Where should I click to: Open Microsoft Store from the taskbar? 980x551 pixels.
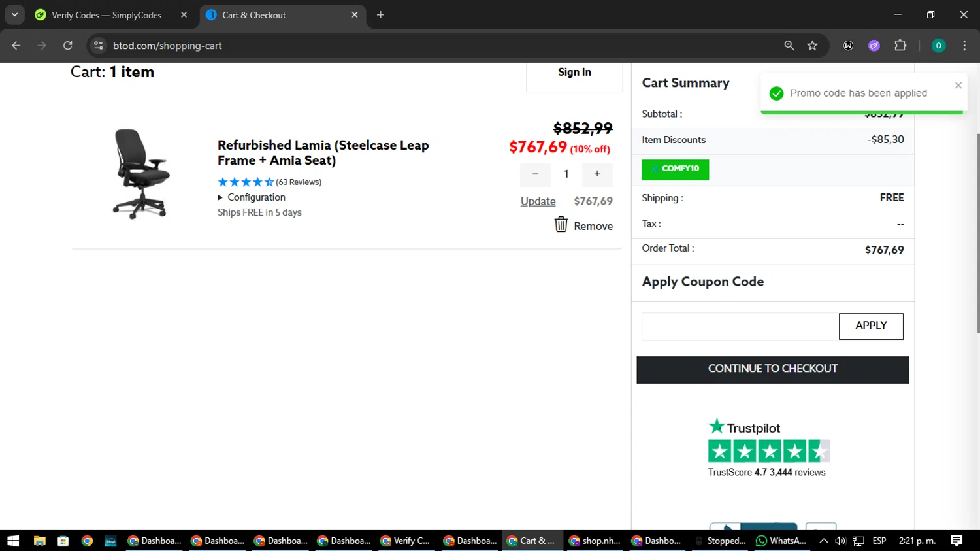[x=63, y=541]
